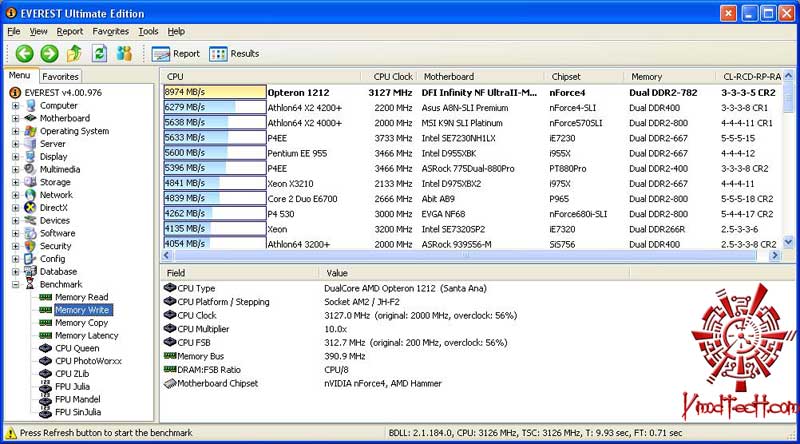Open Memory Read benchmark
The height and width of the screenshot is (444, 800).
tap(82, 297)
